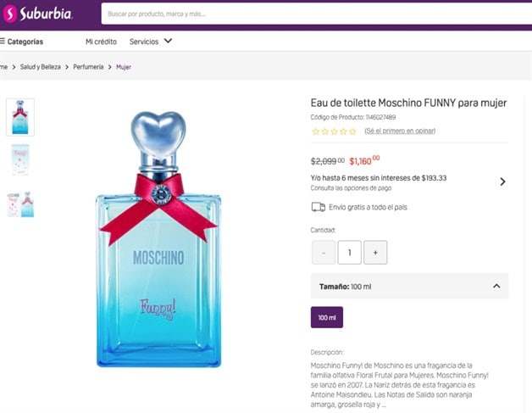Click the free shipping truck icon

pos(319,207)
